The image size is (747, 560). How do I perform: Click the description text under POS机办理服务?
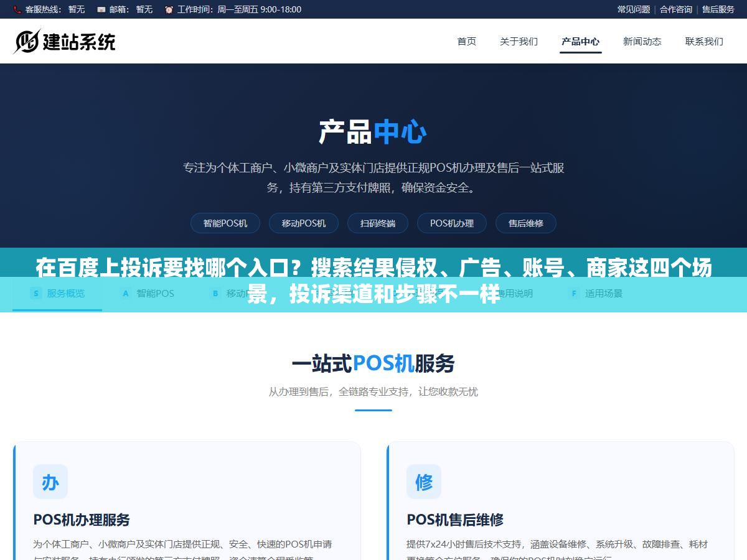click(x=182, y=551)
